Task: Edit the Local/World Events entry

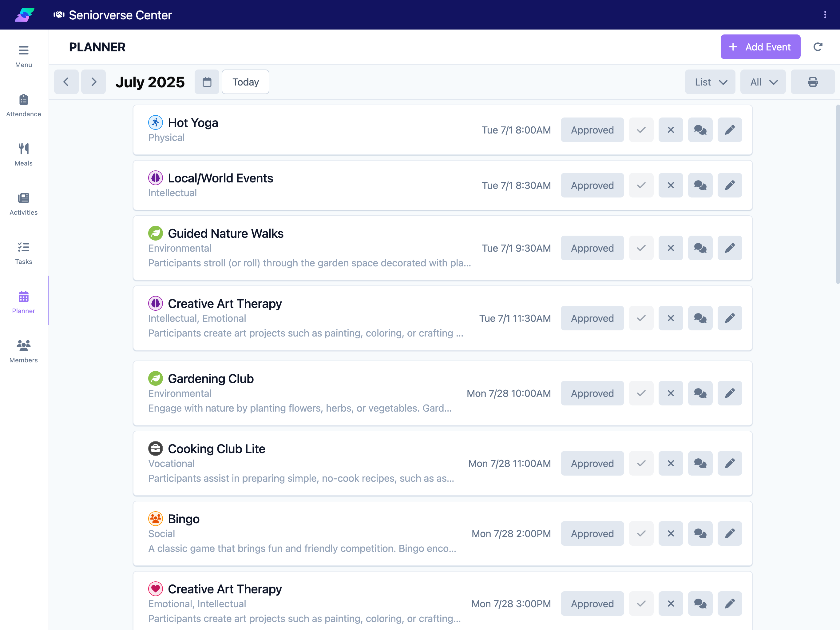Action: click(x=730, y=185)
